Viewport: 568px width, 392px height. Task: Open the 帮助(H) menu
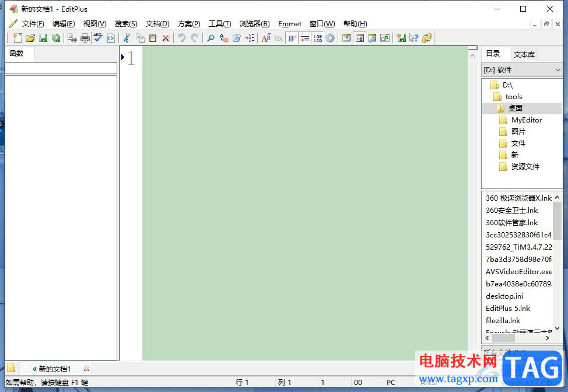point(355,23)
